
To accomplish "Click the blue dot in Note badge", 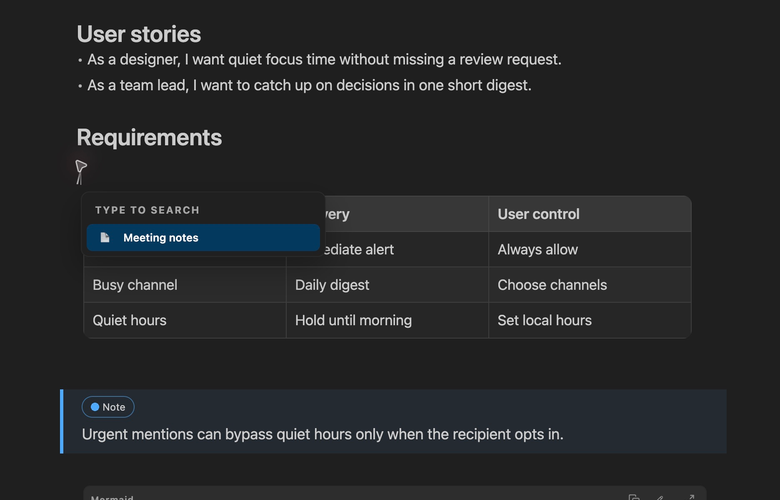I will coord(95,407).
